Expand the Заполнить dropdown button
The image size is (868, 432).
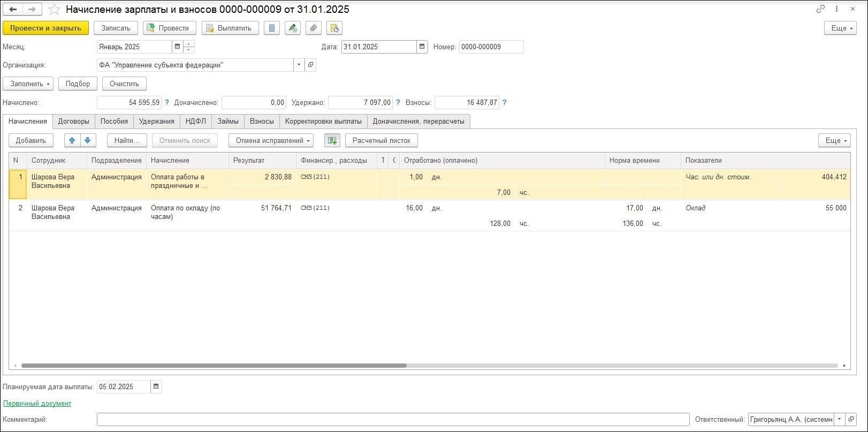(x=28, y=84)
